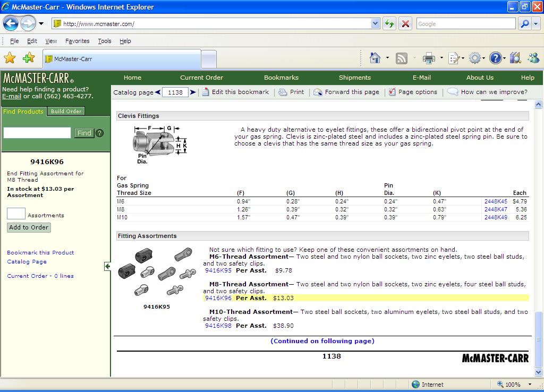Click the Refresh page icon
Image resolution: width=544 pixels, height=392 pixels.
pos(389,23)
